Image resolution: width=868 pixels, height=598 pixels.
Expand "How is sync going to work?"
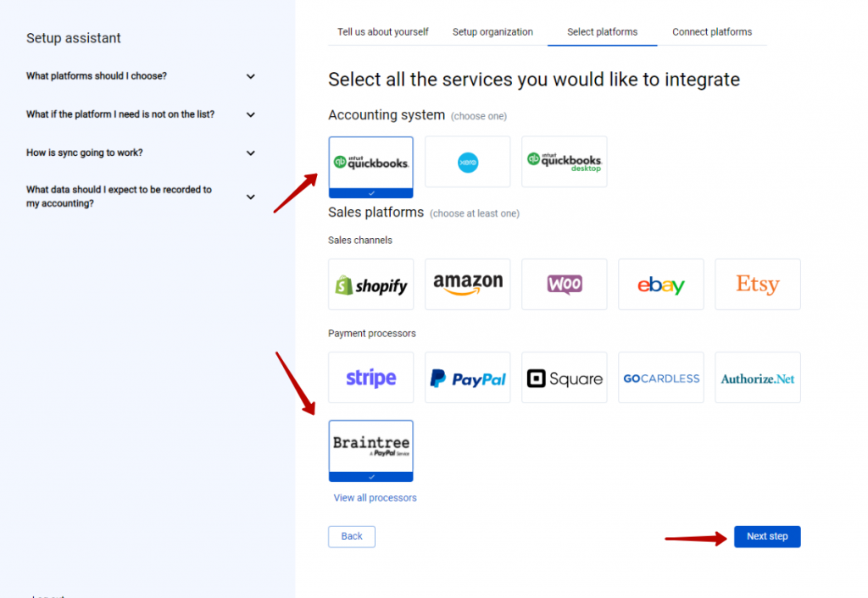[141, 152]
